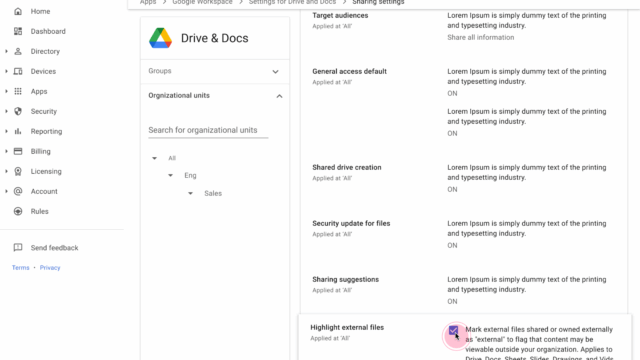The width and height of the screenshot is (640, 360).
Task: Click the Sharing settings breadcrumb
Action: (x=378, y=2)
